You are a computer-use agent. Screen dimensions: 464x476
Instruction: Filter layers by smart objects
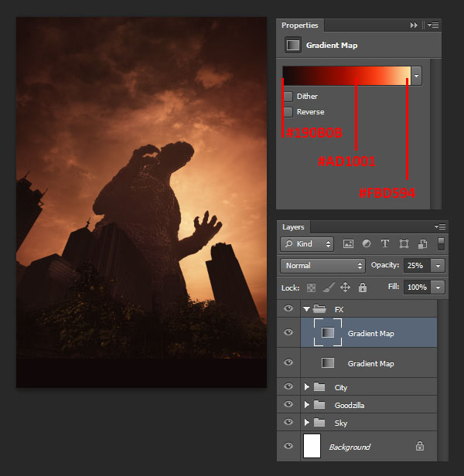tap(422, 243)
